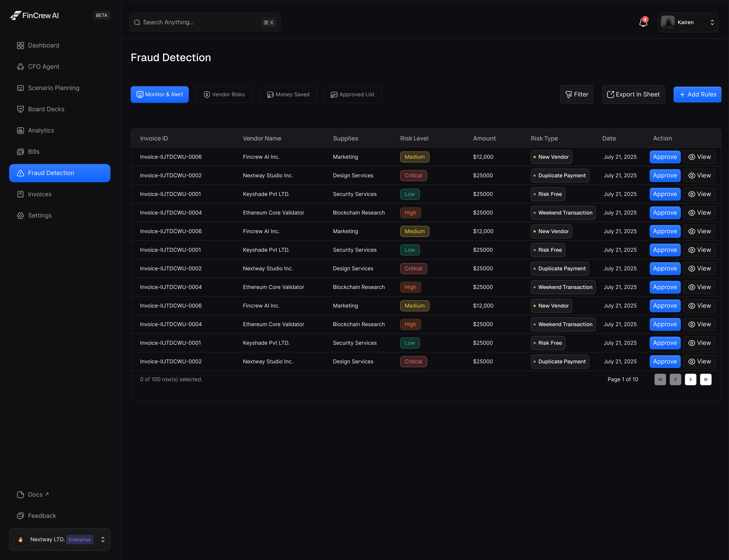Click the first Medium risk level badge
Viewport: 729px width, 560px height.
pyautogui.click(x=415, y=157)
